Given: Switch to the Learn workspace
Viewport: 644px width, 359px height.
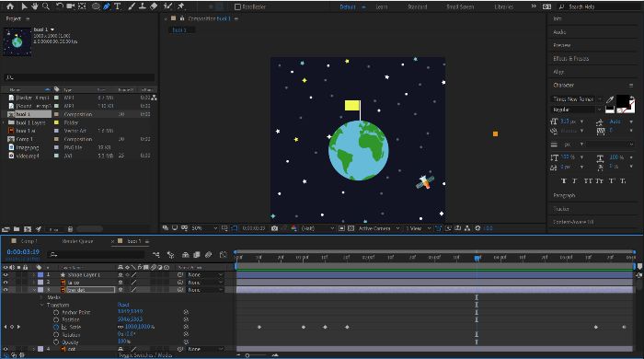Looking at the screenshot, I should coord(382,6).
